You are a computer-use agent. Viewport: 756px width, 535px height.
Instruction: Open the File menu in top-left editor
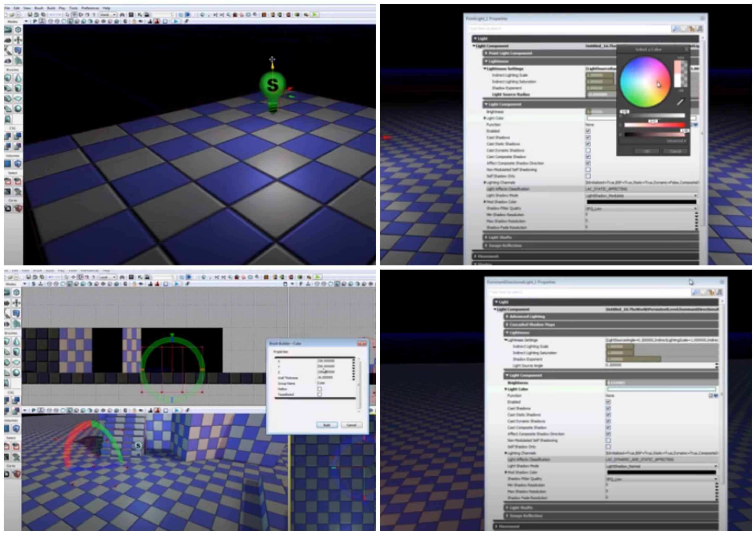click(x=7, y=8)
